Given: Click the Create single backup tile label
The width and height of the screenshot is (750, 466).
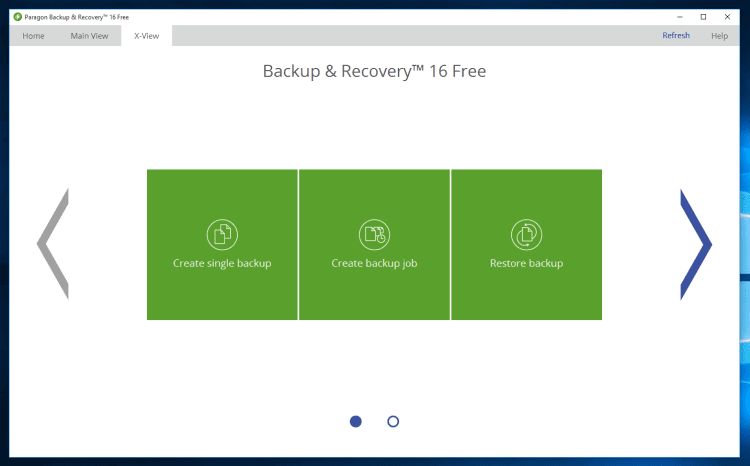Looking at the screenshot, I should (x=222, y=264).
